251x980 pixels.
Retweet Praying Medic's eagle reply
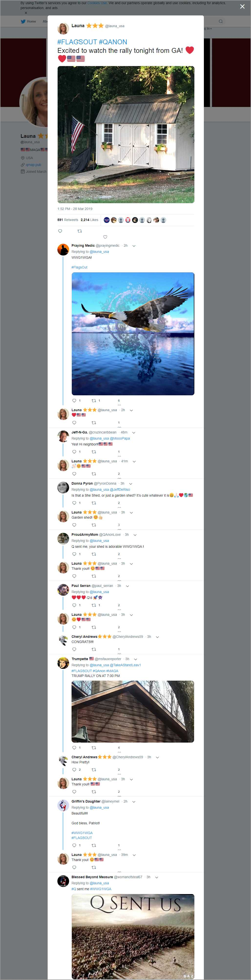[x=94, y=401]
